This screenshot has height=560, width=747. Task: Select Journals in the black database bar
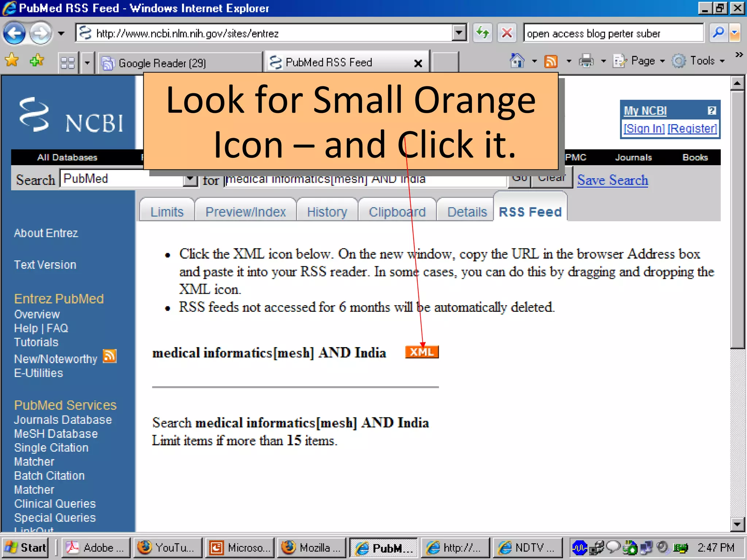point(633,157)
